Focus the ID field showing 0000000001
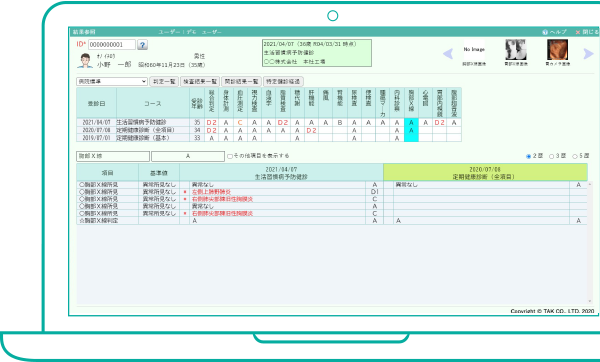 (112, 45)
